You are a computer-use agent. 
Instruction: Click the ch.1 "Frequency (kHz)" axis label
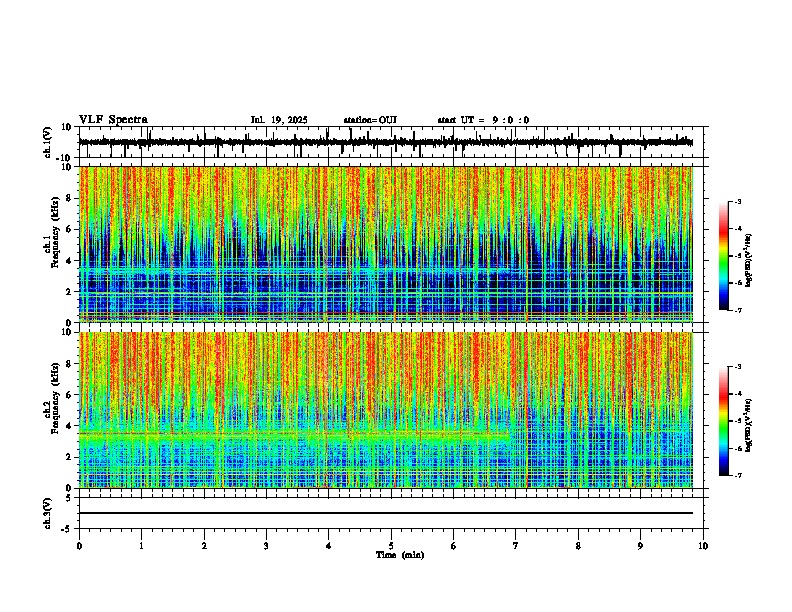(55, 232)
